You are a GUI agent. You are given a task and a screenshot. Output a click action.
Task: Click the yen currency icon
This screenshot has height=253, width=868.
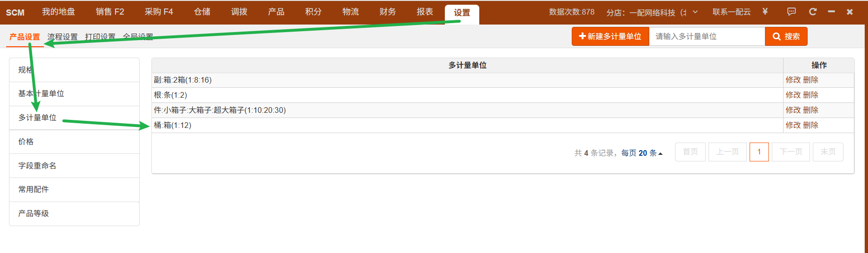[x=765, y=12]
